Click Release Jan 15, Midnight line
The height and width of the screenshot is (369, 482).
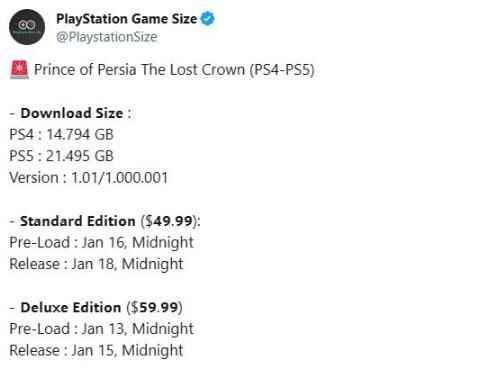(x=96, y=350)
